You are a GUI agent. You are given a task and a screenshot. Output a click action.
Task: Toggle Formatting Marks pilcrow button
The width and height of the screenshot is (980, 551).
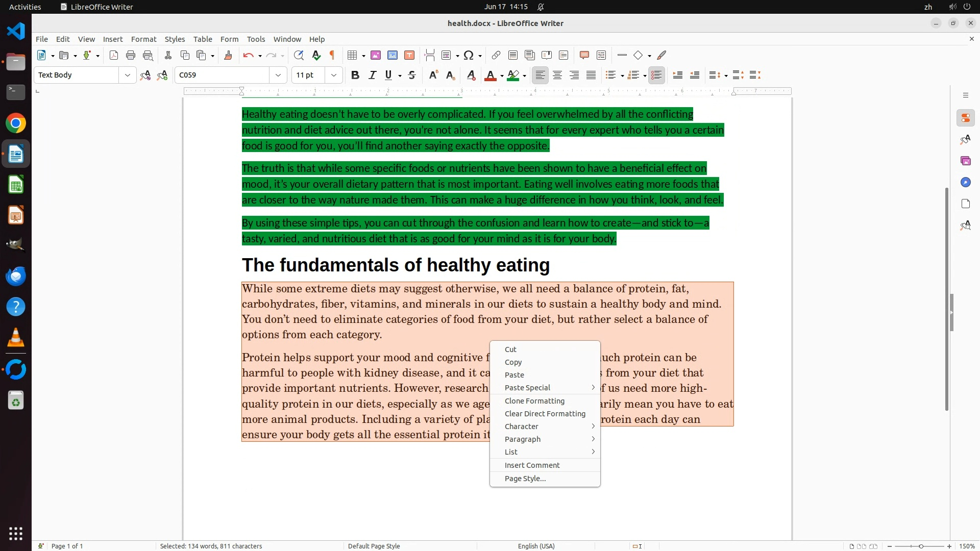pyautogui.click(x=332, y=55)
